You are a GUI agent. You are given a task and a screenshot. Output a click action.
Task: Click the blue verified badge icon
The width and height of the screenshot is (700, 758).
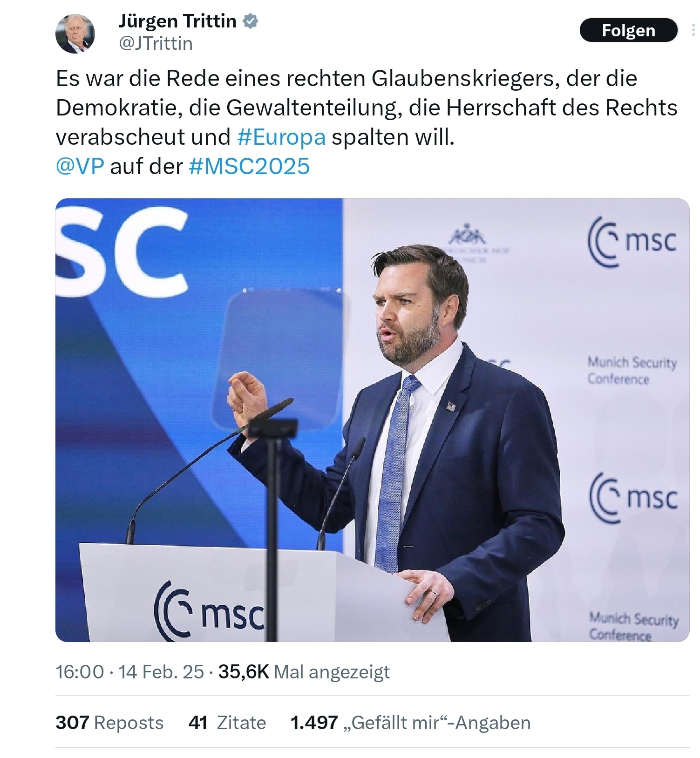251,21
